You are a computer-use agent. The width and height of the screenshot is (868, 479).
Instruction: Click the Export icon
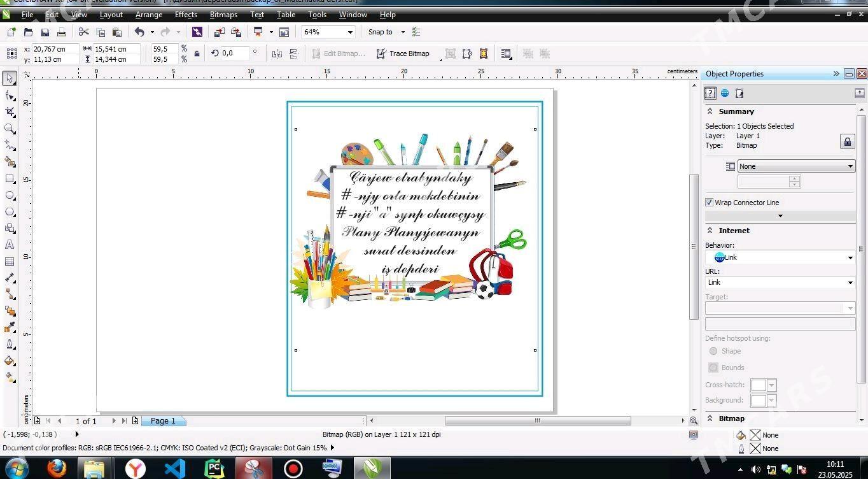(x=236, y=32)
